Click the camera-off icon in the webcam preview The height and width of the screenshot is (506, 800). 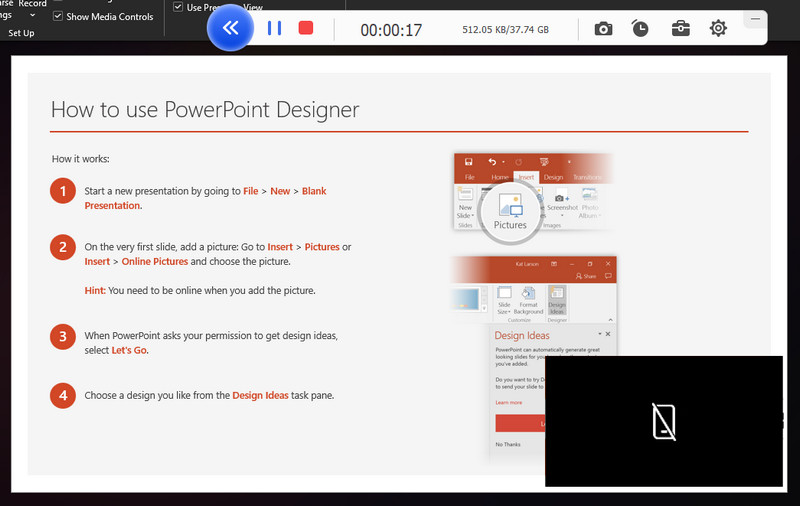[664, 421]
